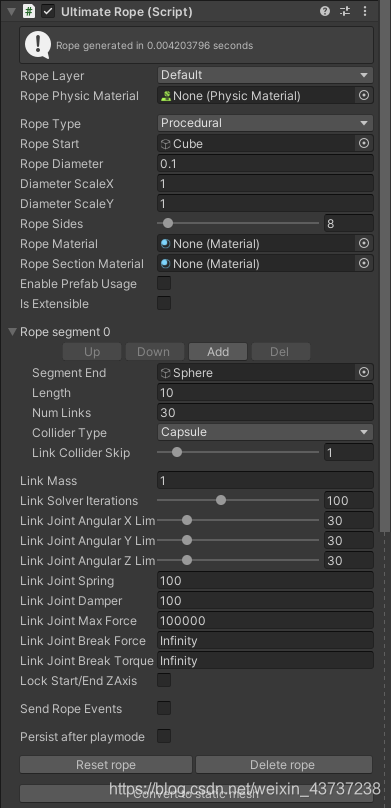Open component preset settings icon

345,11
